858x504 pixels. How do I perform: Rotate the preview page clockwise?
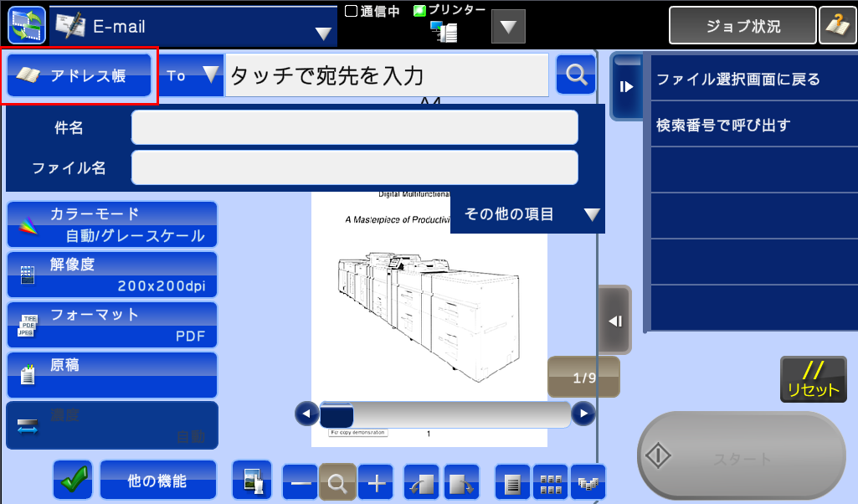click(x=461, y=482)
